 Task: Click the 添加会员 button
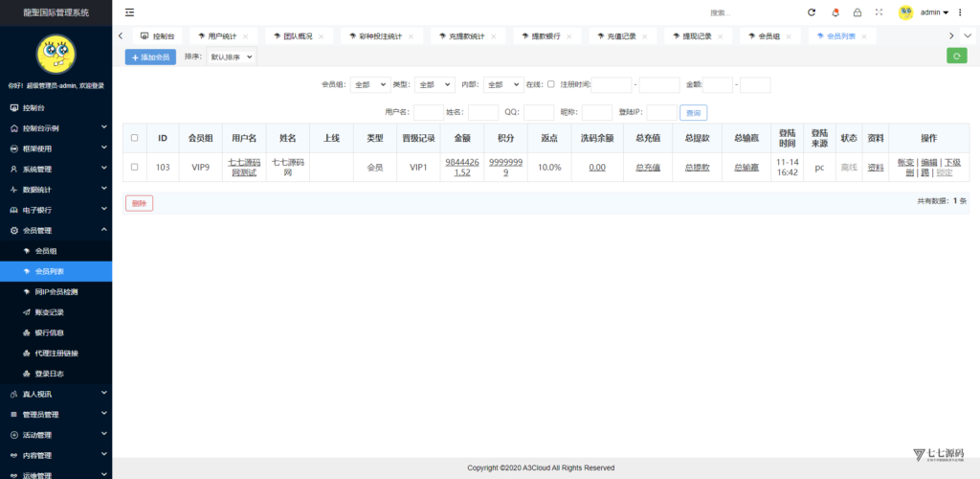pyautogui.click(x=150, y=57)
